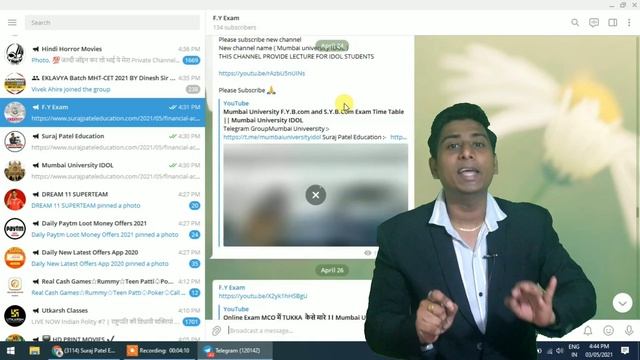The height and width of the screenshot is (360, 640).
Task: Click the voice message microphone icon
Action: (x=629, y=331)
